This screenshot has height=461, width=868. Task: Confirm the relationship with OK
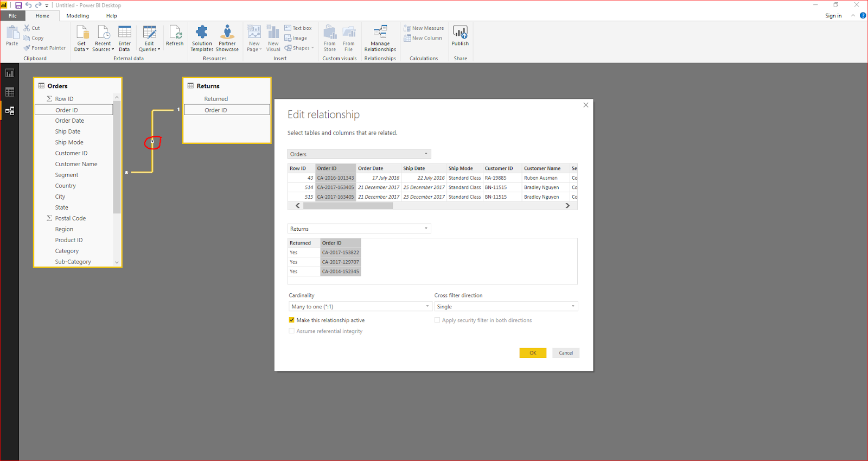point(533,353)
